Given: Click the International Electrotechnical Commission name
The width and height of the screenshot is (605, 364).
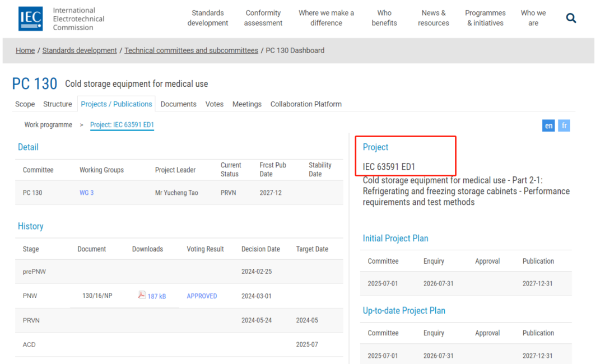Looking at the screenshot, I should (79, 19).
